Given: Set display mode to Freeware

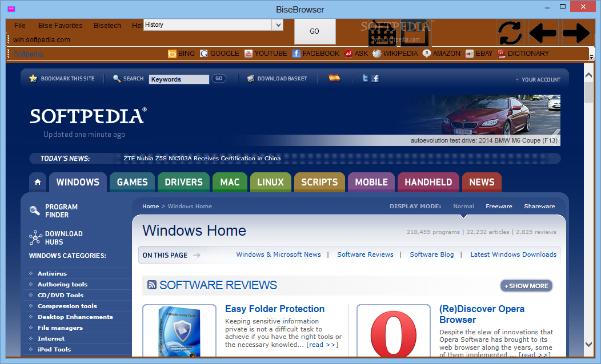Looking at the screenshot, I should click(499, 207).
